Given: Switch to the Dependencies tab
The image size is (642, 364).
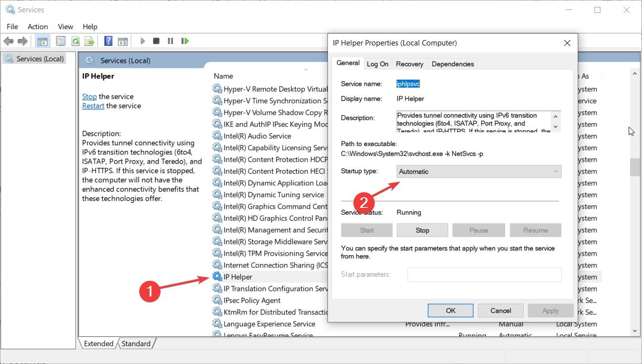Looking at the screenshot, I should pyautogui.click(x=453, y=64).
